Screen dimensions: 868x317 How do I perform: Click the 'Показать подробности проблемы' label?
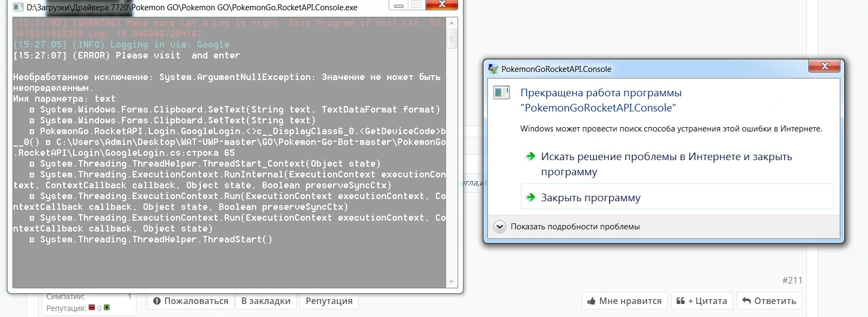[x=575, y=227]
